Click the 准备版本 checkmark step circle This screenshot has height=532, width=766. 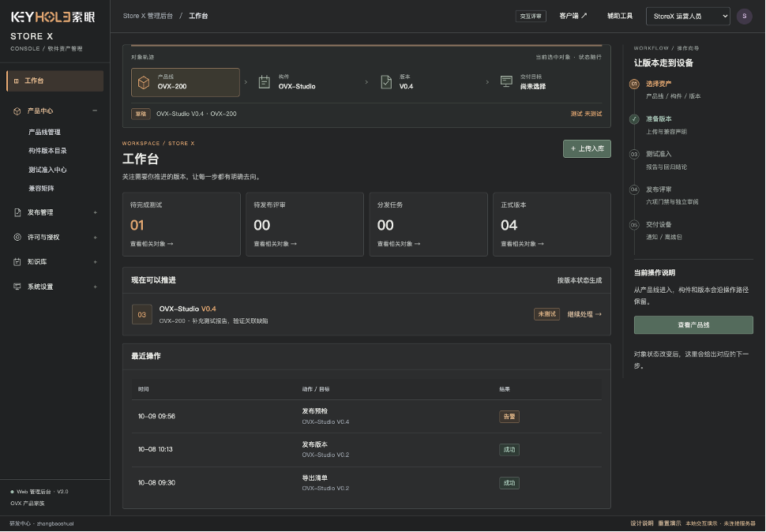[634, 119]
